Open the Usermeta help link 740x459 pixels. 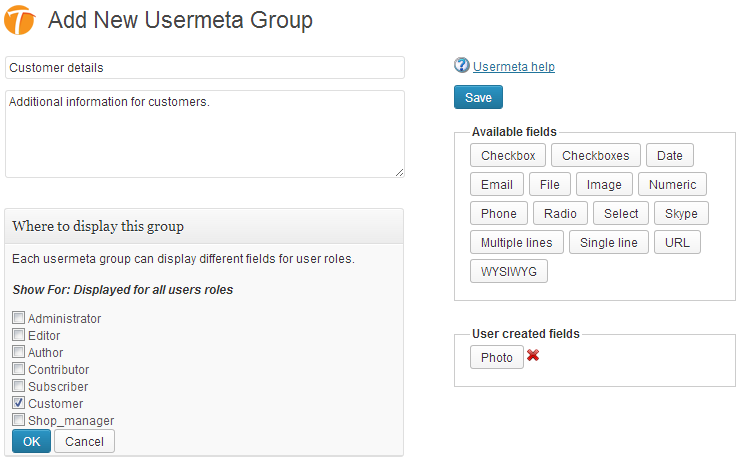tap(513, 67)
